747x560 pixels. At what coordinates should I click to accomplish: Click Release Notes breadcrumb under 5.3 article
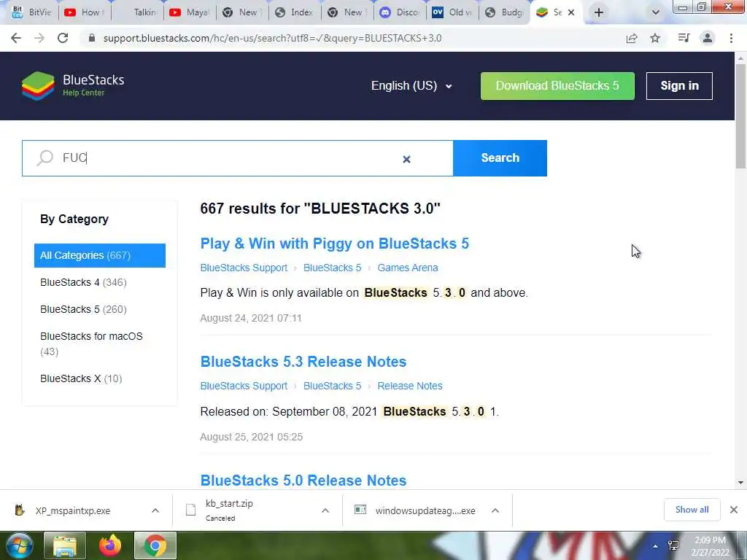coord(410,386)
